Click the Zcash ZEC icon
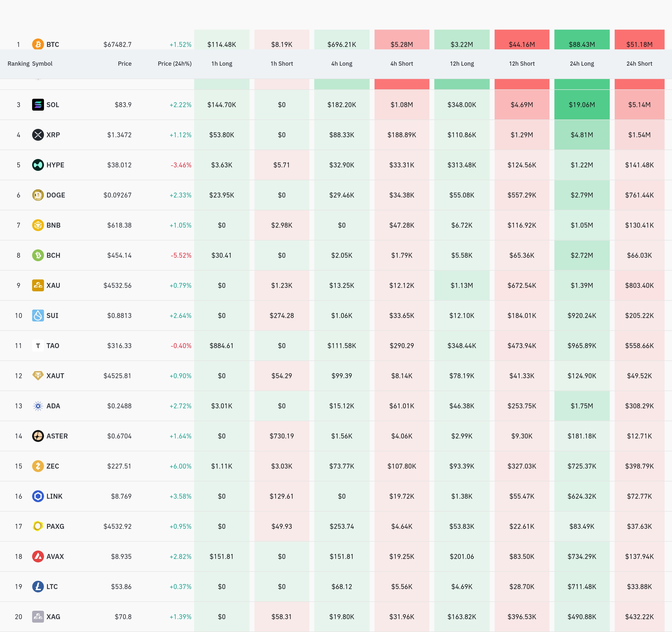The image size is (672, 632). (x=38, y=466)
